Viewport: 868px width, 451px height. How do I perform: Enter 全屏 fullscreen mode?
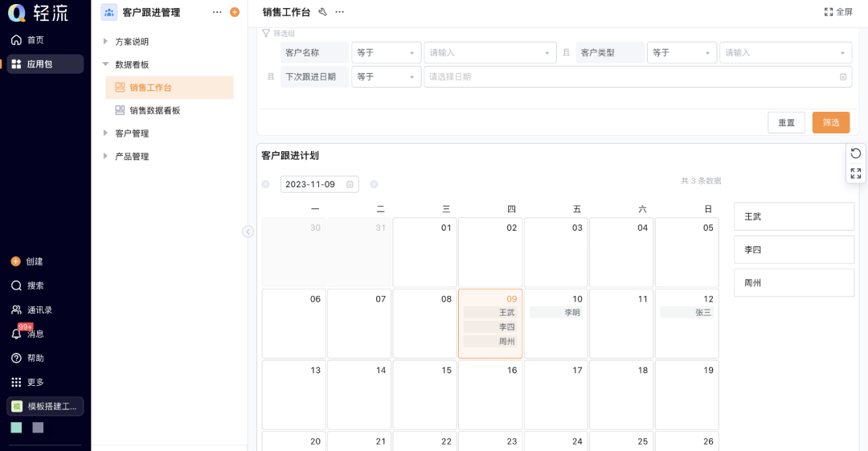[838, 12]
